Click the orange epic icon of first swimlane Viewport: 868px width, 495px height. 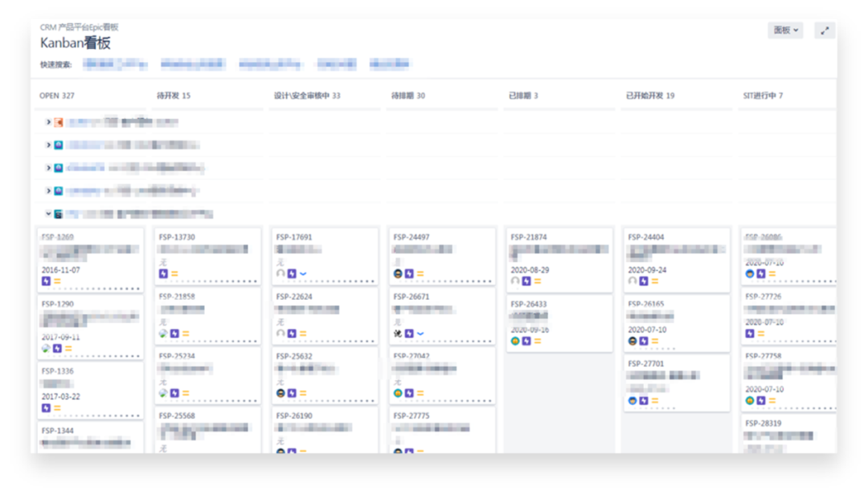click(58, 122)
